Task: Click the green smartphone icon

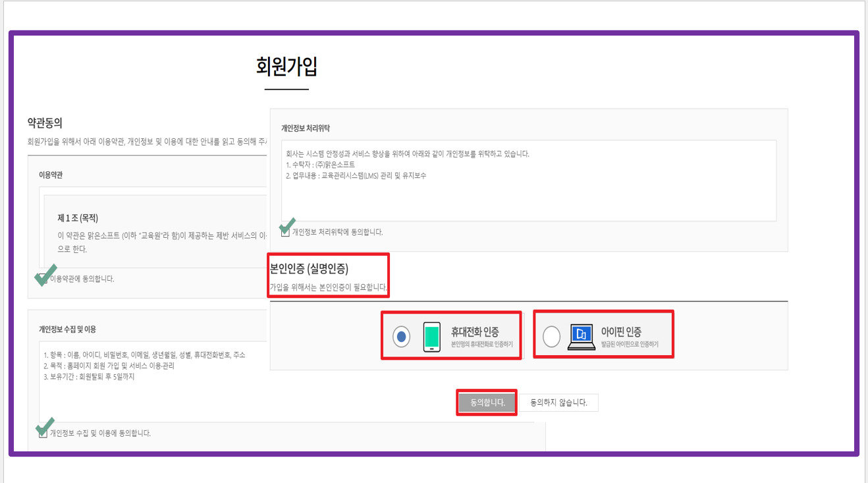Action: 431,337
